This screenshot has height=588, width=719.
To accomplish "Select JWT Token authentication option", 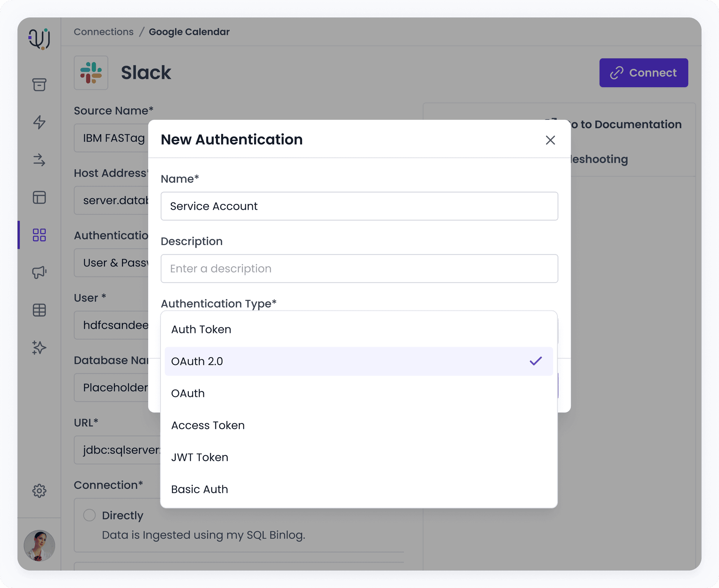I will click(x=200, y=457).
